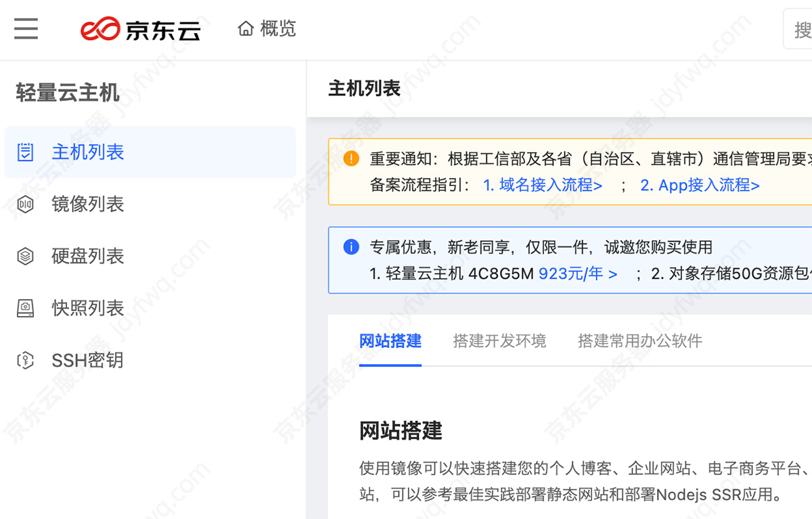
Task: Open the 923元/年 > offer link
Action: pos(578,274)
